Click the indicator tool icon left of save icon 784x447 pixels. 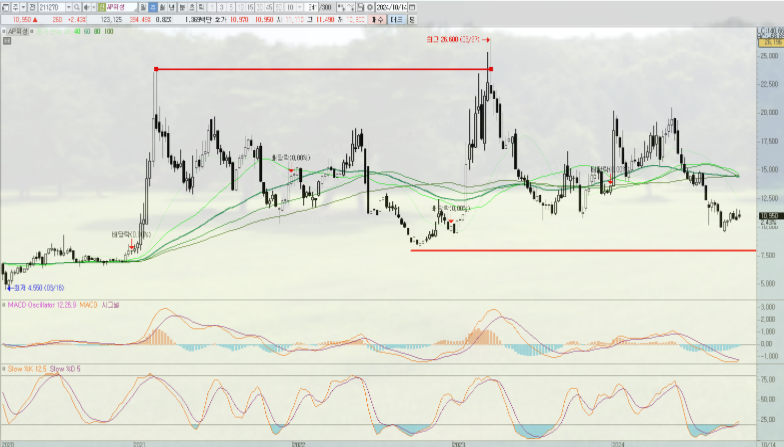pyautogui.click(x=351, y=8)
